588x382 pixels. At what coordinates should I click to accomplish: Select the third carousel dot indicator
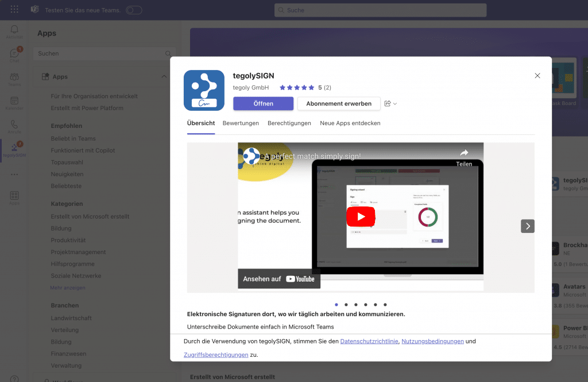[x=356, y=305]
